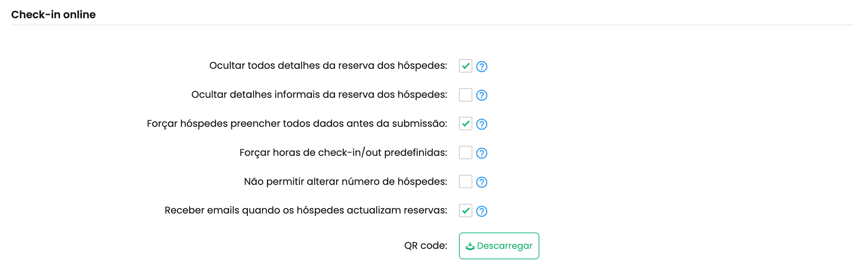The height and width of the screenshot is (276, 868).
Task: Download the QR code with Descarregar button
Action: [499, 246]
